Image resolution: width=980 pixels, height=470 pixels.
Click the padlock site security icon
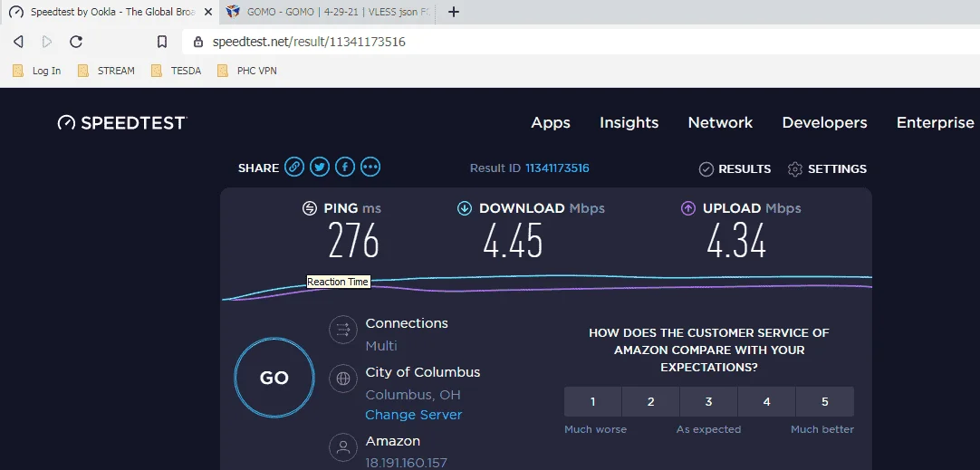198,42
